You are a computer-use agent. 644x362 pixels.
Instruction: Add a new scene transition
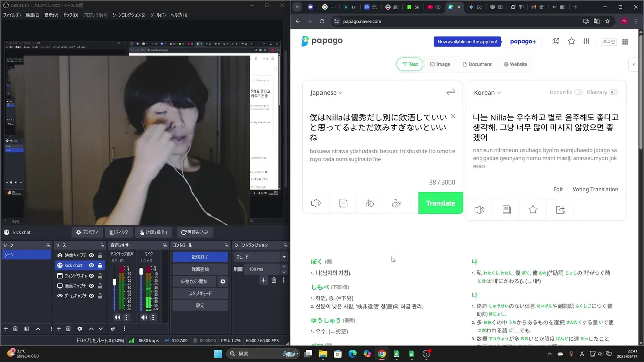263,280
